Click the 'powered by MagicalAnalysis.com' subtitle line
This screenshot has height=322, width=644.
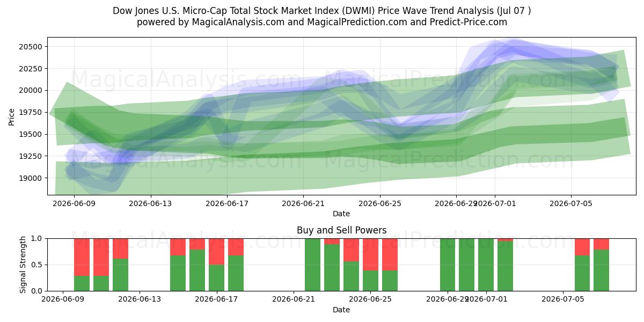322,22
